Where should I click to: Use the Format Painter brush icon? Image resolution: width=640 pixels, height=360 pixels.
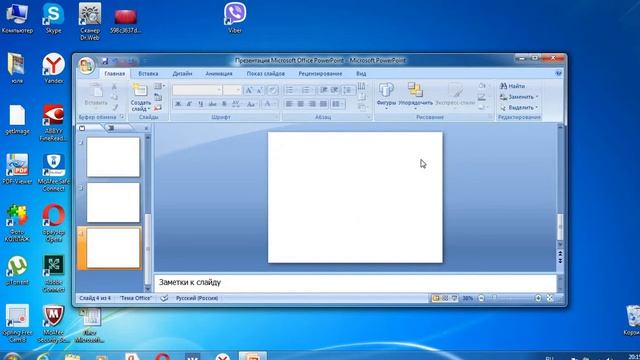pyautogui.click(x=115, y=107)
